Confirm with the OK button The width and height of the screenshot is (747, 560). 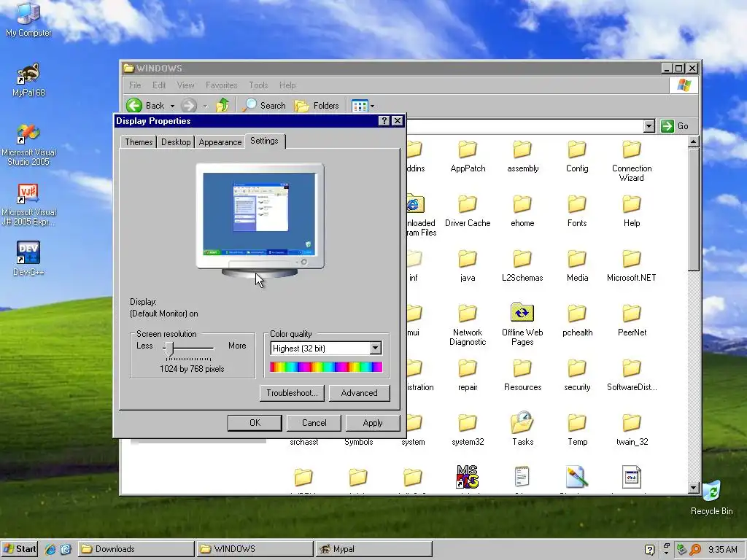[255, 423]
